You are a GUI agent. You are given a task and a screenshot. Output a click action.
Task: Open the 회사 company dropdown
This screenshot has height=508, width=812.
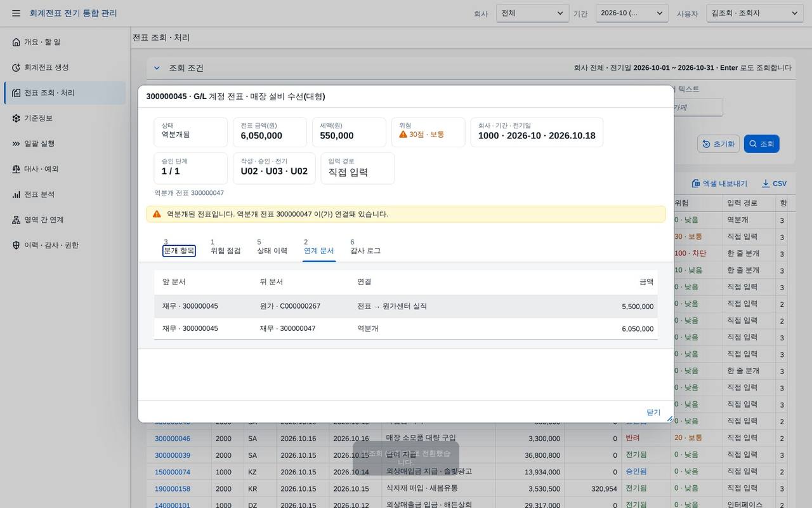[533, 13]
